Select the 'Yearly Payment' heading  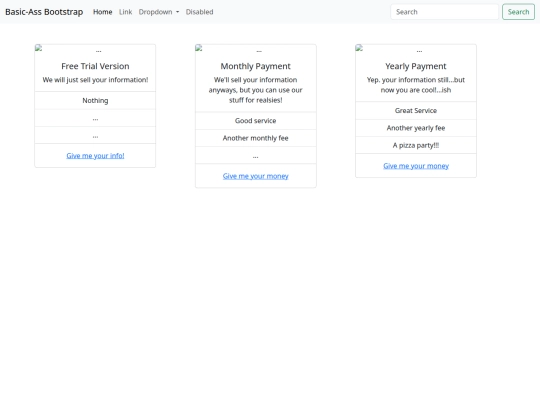(x=416, y=66)
